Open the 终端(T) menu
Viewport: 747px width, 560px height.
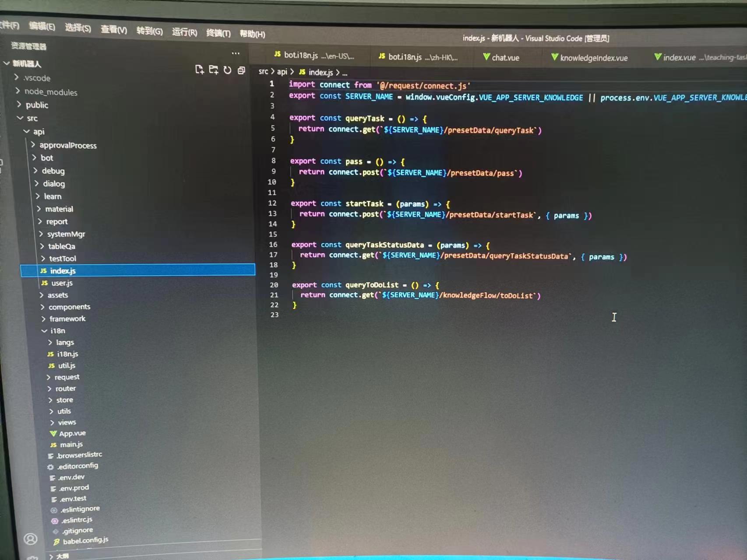click(218, 33)
